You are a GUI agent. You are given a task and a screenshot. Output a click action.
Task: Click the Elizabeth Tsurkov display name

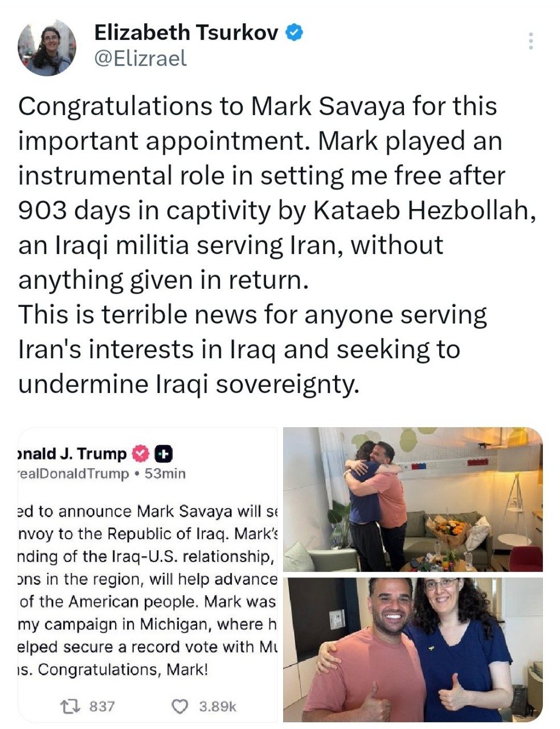(186, 33)
